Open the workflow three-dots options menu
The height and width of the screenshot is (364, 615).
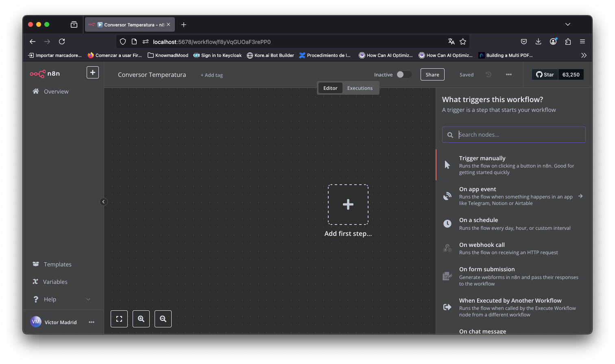[x=508, y=74]
